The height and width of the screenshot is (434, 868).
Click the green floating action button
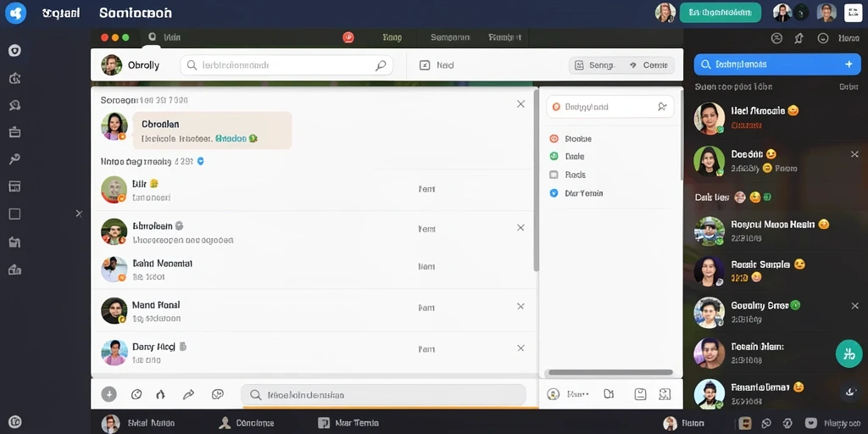pos(849,353)
